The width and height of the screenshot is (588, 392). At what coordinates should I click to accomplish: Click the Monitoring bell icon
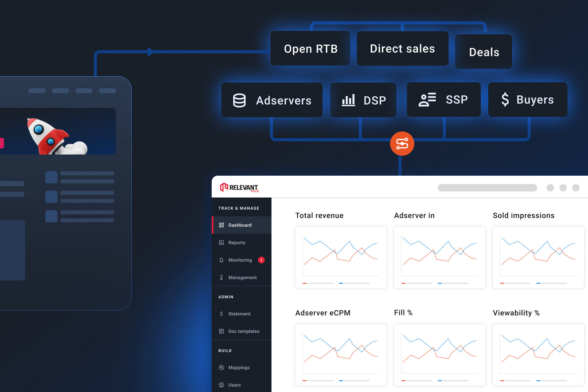point(221,260)
